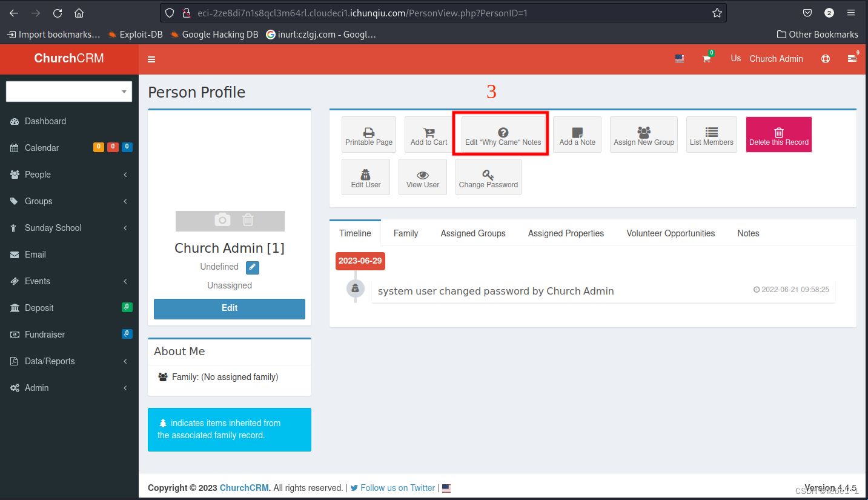Open Import bookmarks item
Screen dimensions: 868x500
click(x=53, y=35)
